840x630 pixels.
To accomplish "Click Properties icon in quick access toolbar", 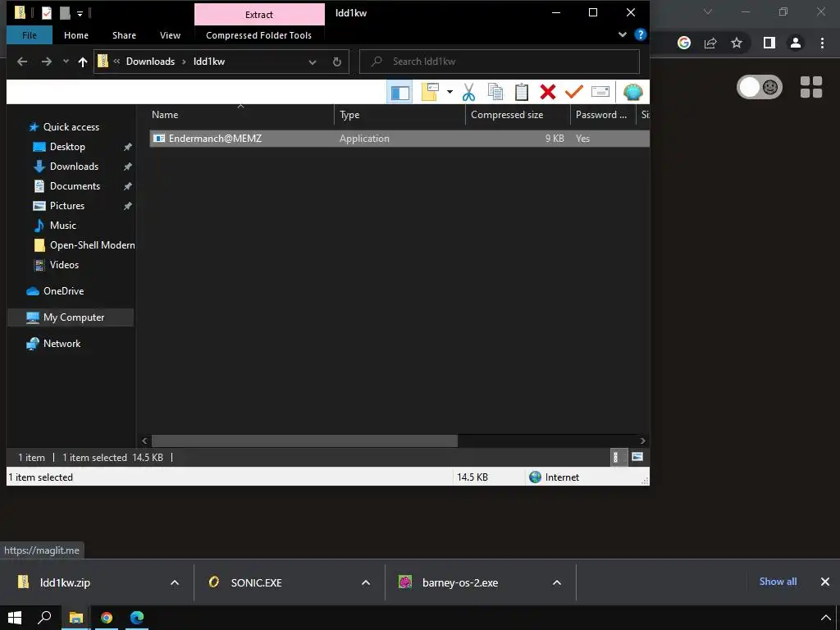I will coord(47,13).
